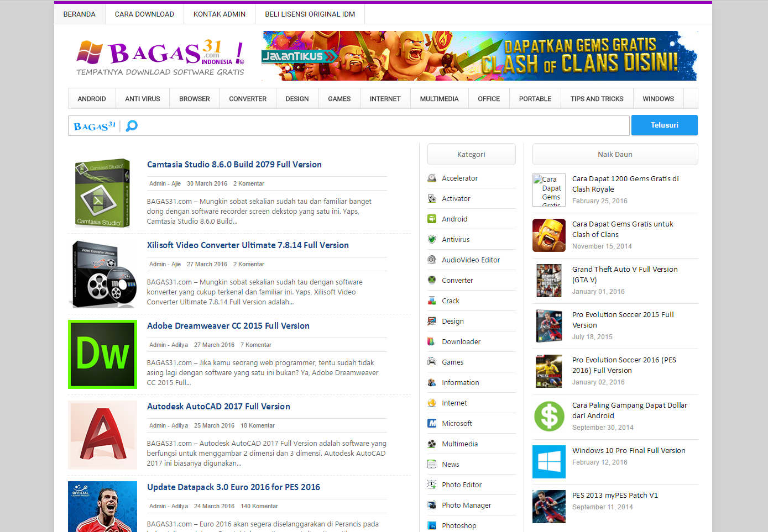Image resolution: width=768 pixels, height=532 pixels.
Task: Select the Office navigation tab
Action: click(489, 99)
